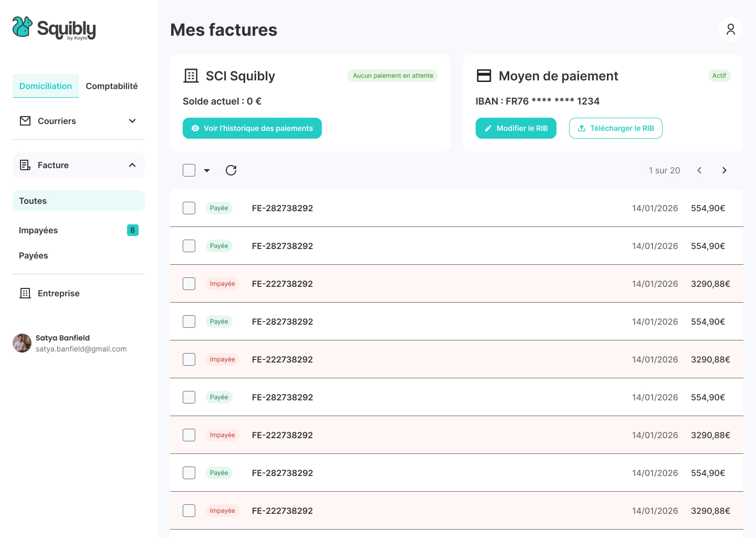Open the selection dropdown arrow
Image resolution: width=756 pixels, height=538 pixels.
pos(207,170)
